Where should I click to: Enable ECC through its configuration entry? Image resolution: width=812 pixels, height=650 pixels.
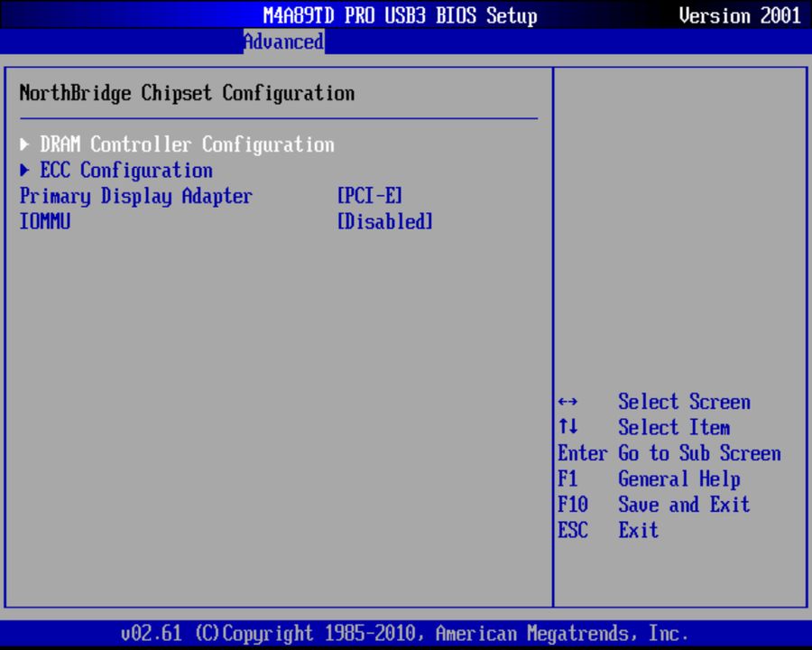click(125, 170)
